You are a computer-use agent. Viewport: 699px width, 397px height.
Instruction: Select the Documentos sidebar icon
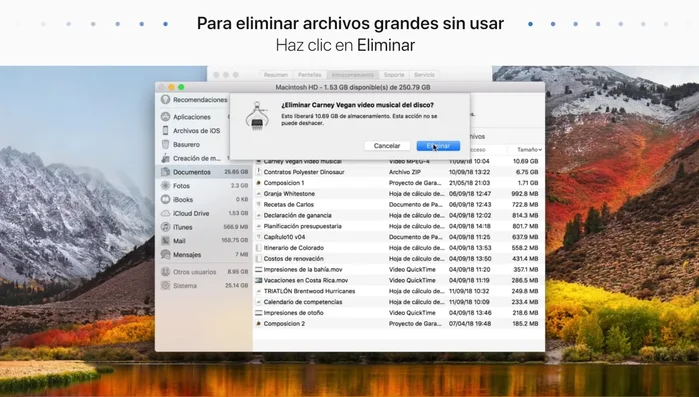[165, 172]
